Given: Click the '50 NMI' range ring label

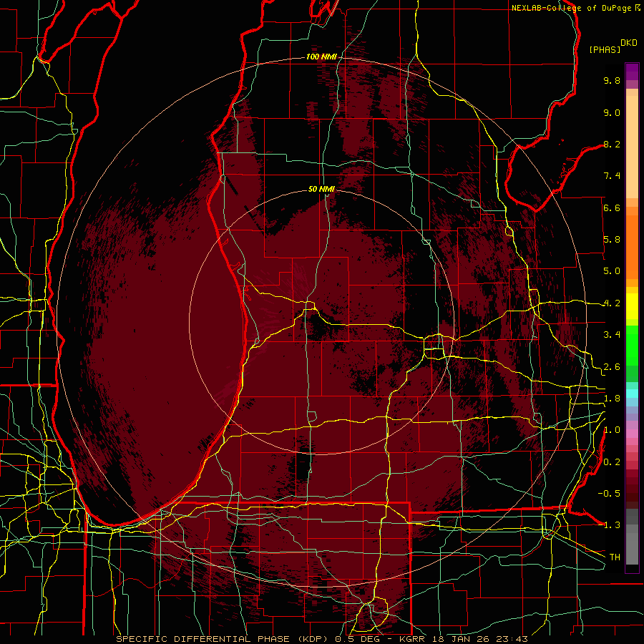Looking at the screenshot, I should click(321, 189).
